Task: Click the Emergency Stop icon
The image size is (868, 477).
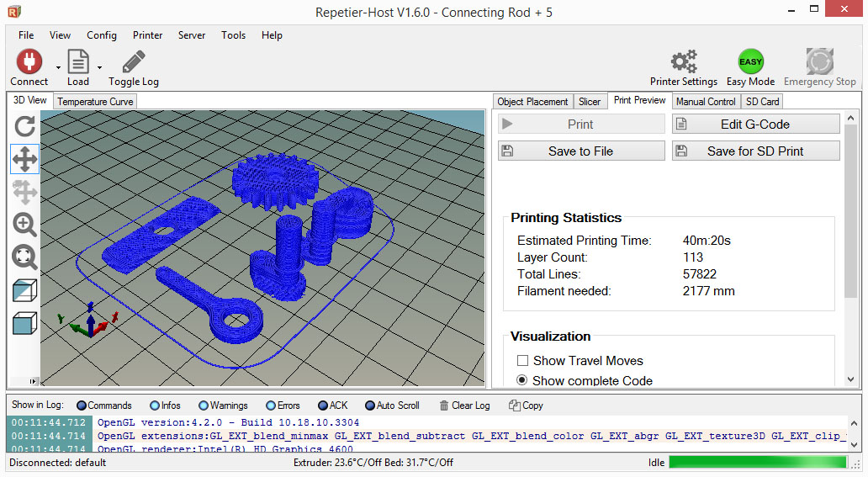Action: point(820,61)
